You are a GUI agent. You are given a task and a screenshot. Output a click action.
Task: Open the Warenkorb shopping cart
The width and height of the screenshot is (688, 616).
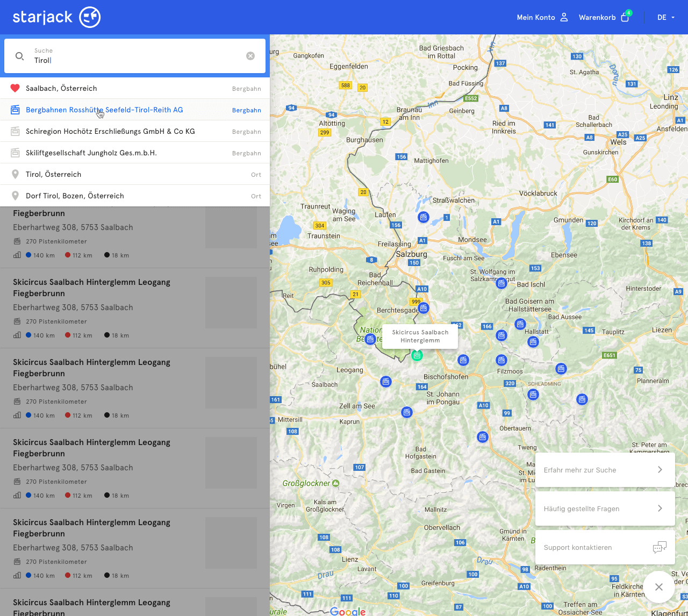click(x=604, y=17)
